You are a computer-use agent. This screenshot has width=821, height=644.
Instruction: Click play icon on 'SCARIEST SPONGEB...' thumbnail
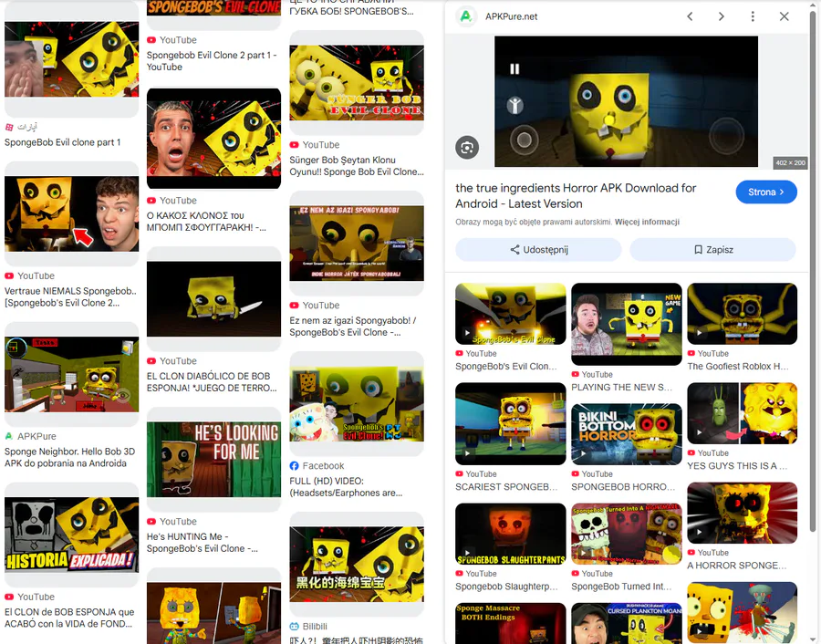click(467, 453)
